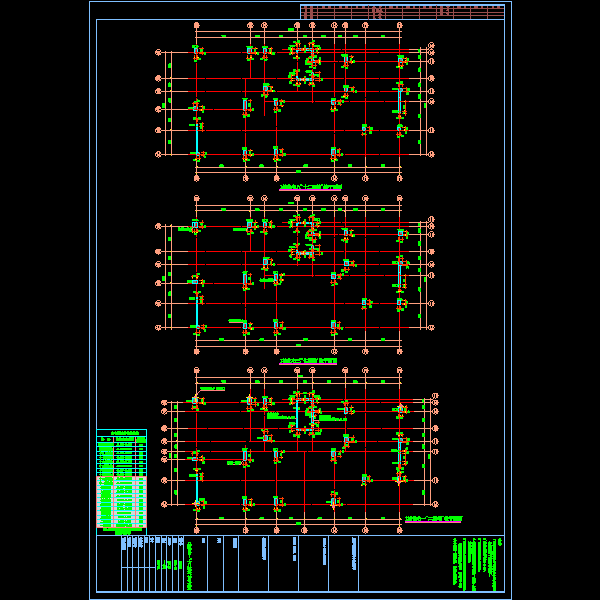600x600 pixels.
Task: Select the middle floor plan's underlined title label
Action: [308, 361]
